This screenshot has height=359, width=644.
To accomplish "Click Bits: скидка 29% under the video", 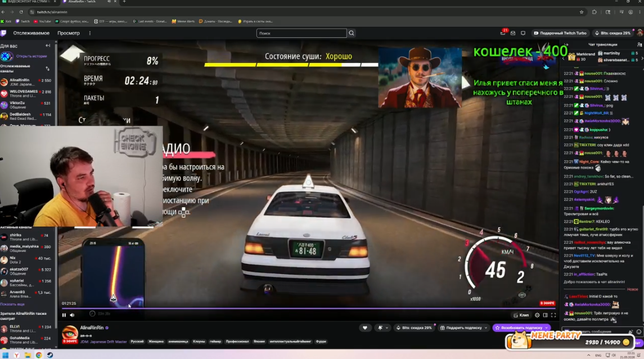I will click(414, 328).
